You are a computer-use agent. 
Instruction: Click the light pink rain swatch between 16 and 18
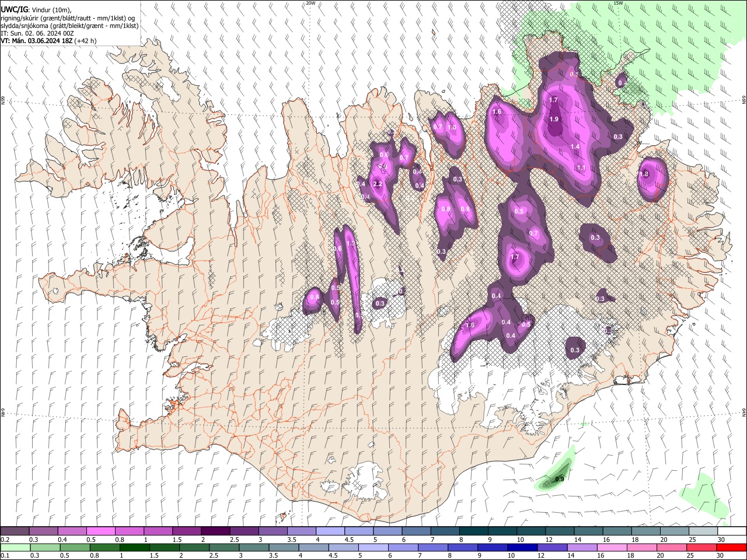click(612, 547)
